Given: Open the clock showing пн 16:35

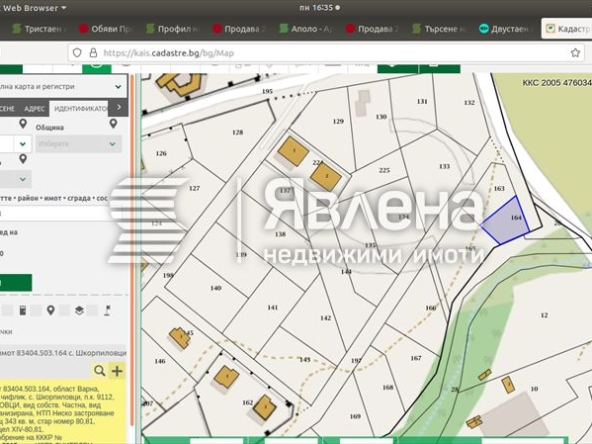Looking at the screenshot, I should (319, 8).
